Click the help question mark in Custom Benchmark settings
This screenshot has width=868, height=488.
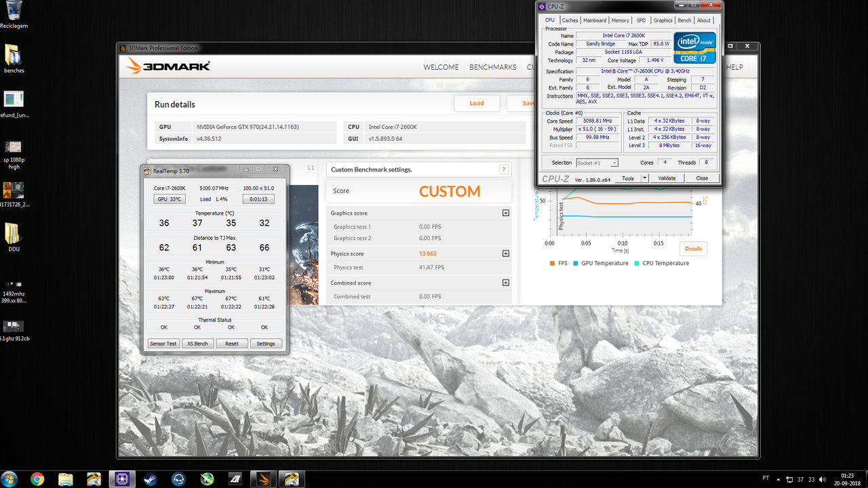point(504,169)
